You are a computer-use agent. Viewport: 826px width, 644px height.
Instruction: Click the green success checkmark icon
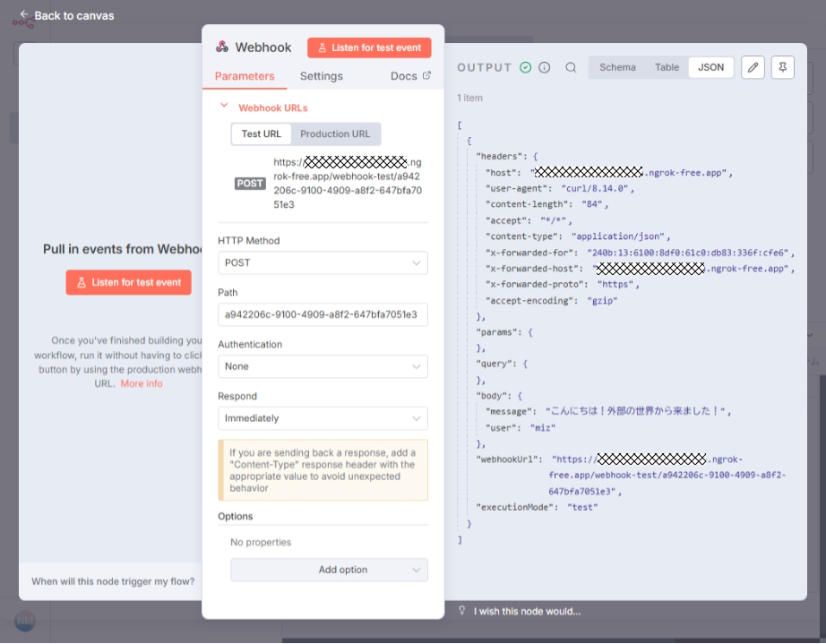coord(526,67)
